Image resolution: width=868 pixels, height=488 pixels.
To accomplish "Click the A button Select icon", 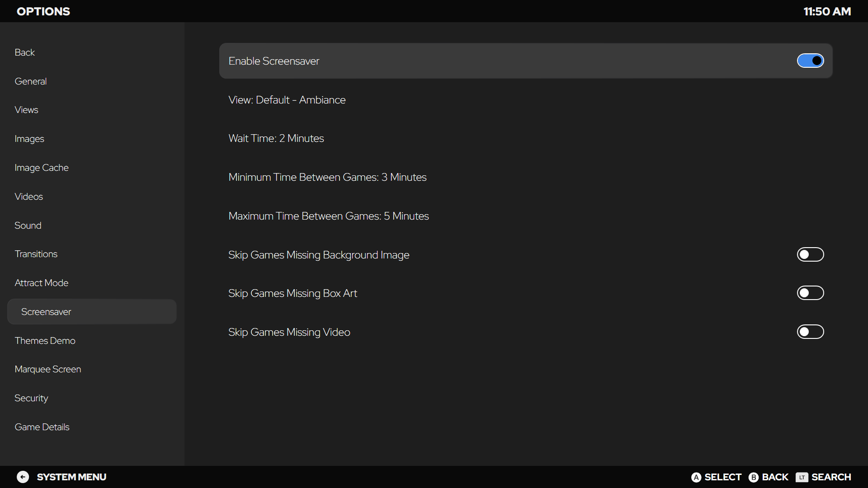I will tap(696, 477).
